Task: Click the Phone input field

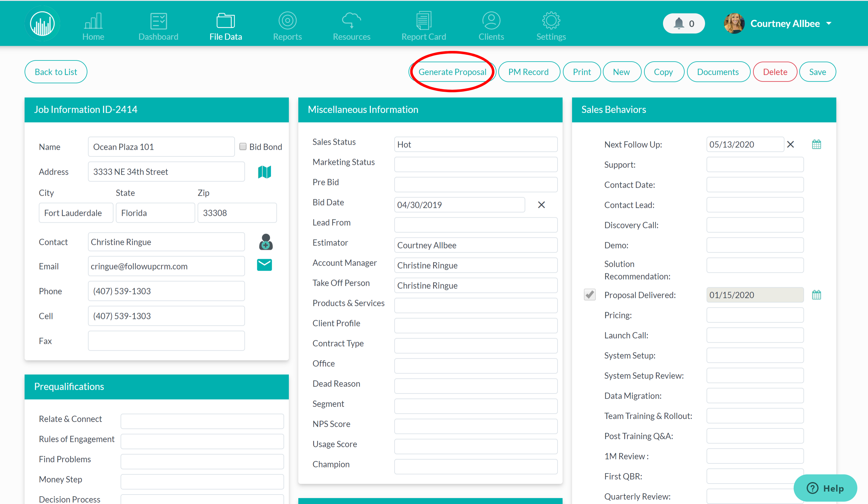Action: click(x=166, y=291)
